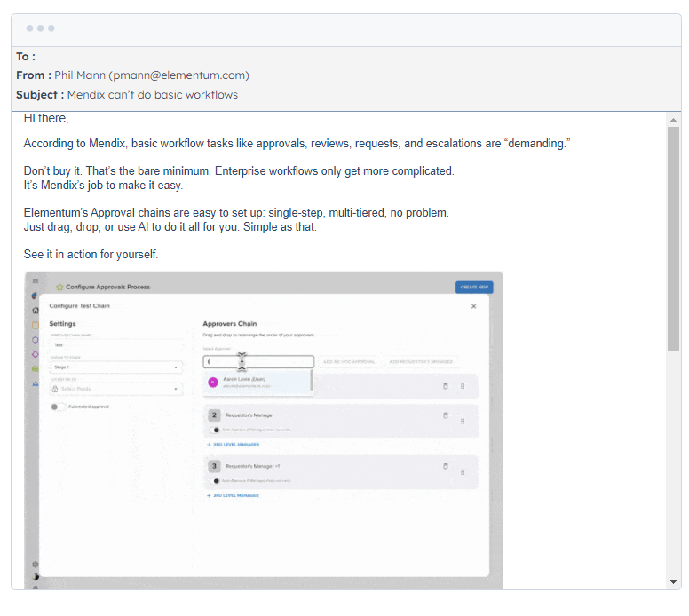Click the + 2nd Level Manager link

[233, 445]
